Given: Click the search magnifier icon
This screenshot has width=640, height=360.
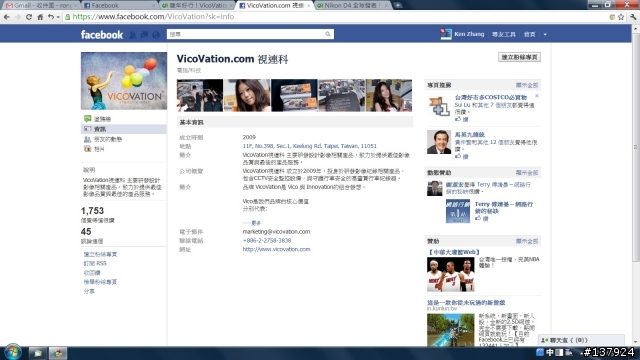Looking at the screenshot, I should [x=327, y=34].
